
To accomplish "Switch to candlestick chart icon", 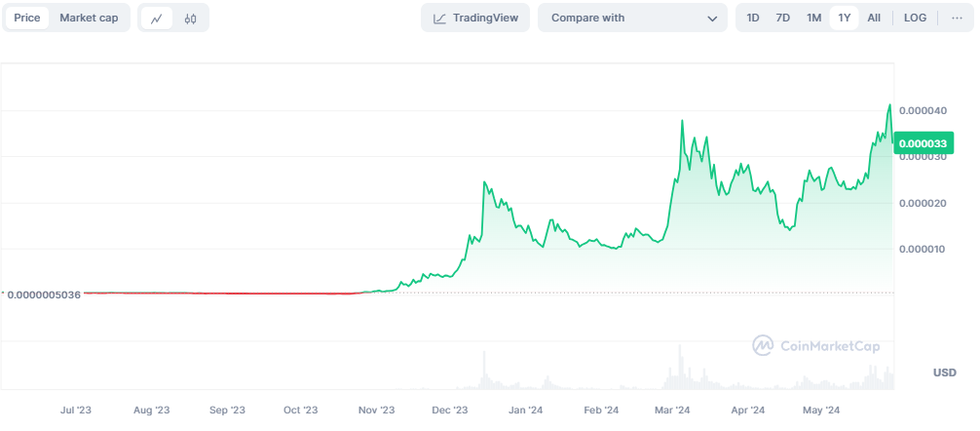I will 191,19.
